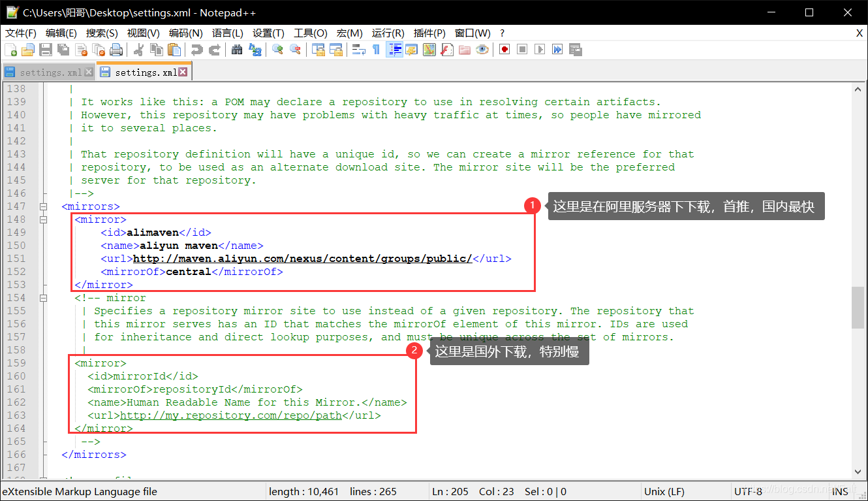Paste from clipboard using the toolbar icon
868x501 pixels.
pyautogui.click(x=174, y=50)
